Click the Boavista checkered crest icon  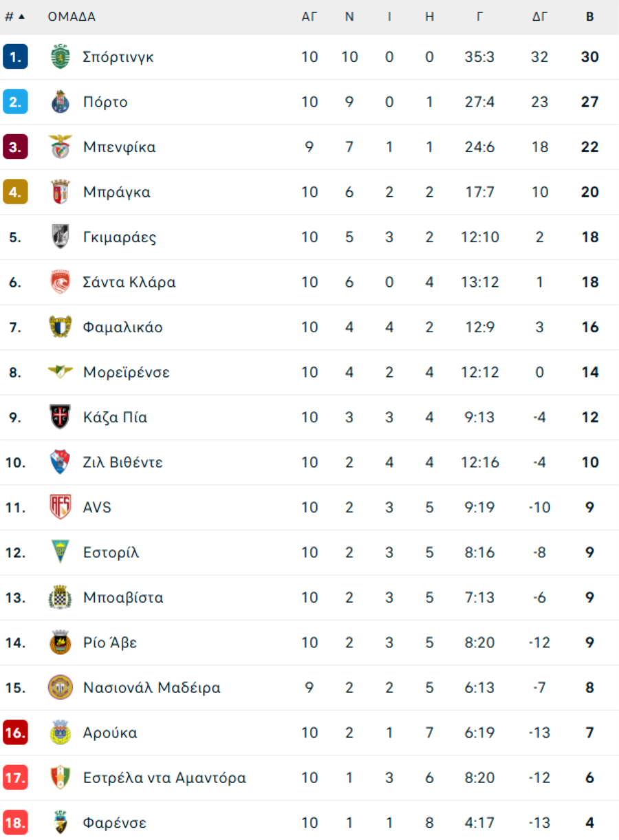pyautogui.click(x=61, y=597)
